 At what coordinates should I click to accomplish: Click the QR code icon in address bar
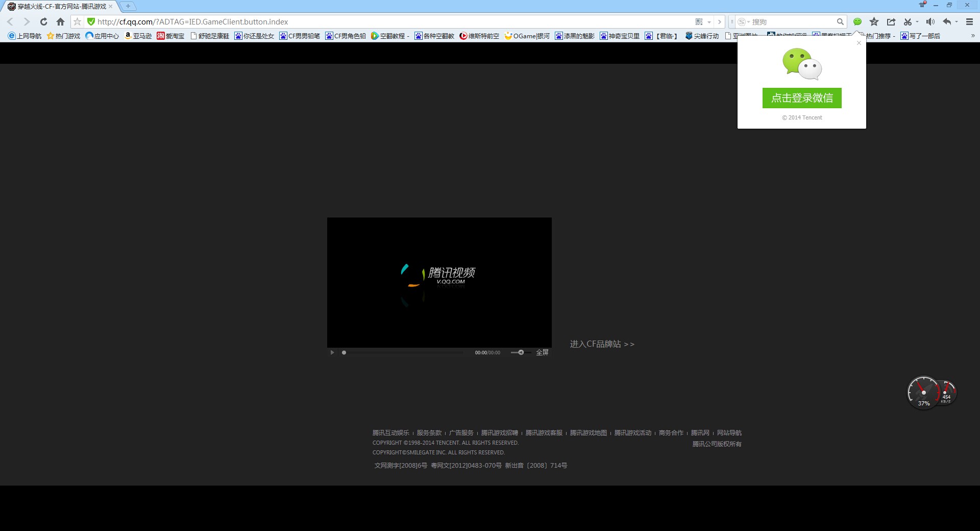click(699, 22)
